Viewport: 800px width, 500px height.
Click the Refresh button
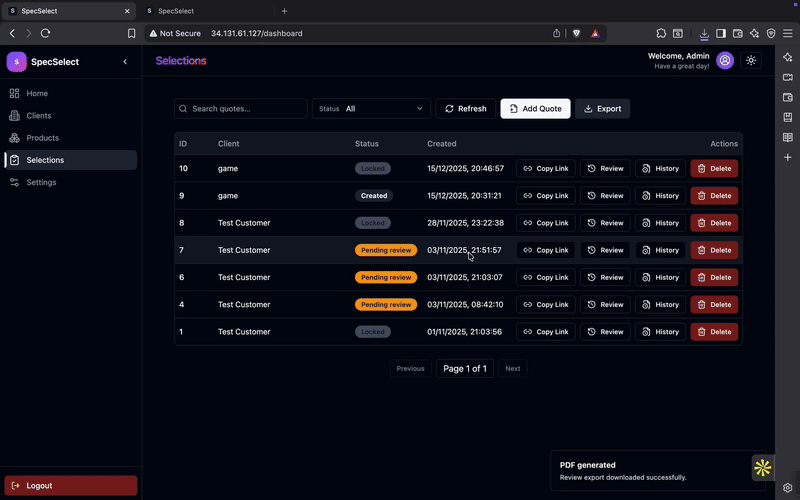(x=465, y=109)
